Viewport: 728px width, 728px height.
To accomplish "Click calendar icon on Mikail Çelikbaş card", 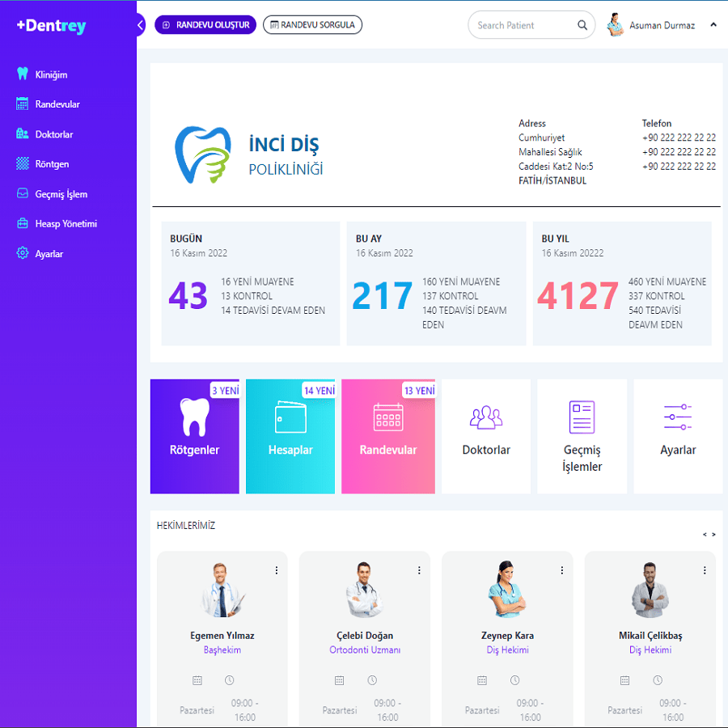I will click(625, 680).
